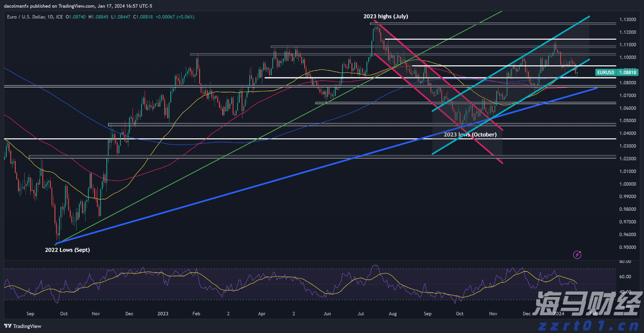The width and height of the screenshot is (644, 333).
Task: Click the Jul marker on time axis
Action: 361,313
